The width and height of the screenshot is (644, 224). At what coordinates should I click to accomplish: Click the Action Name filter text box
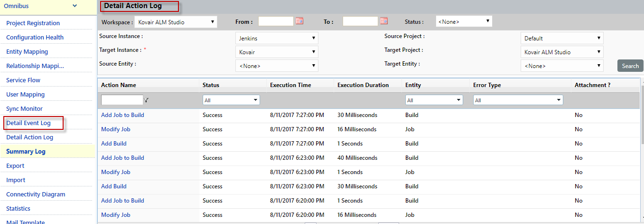point(122,100)
